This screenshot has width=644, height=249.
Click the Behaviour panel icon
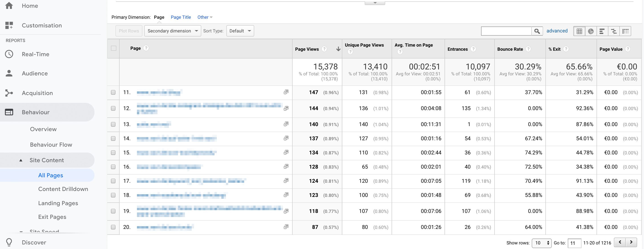pyautogui.click(x=9, y=112)
